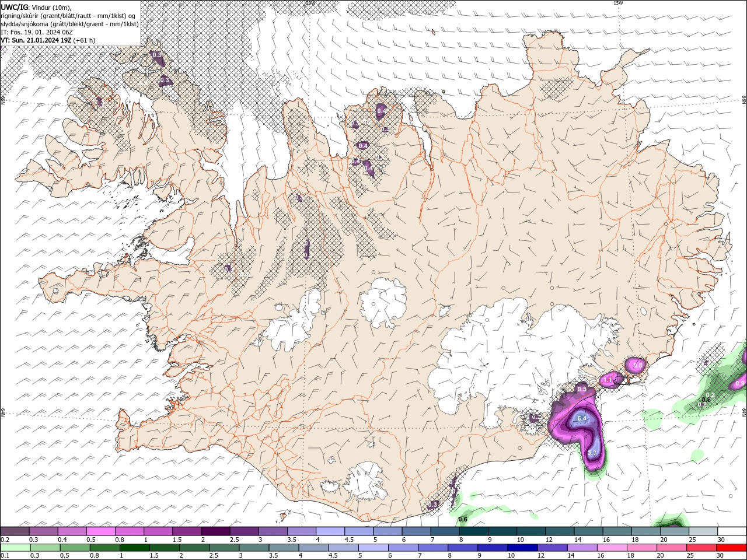This screenshot has width=747, height=560.
Task: Click the 'UWC/IG: Vindur (10m)' title line
Action: point(36,7)
